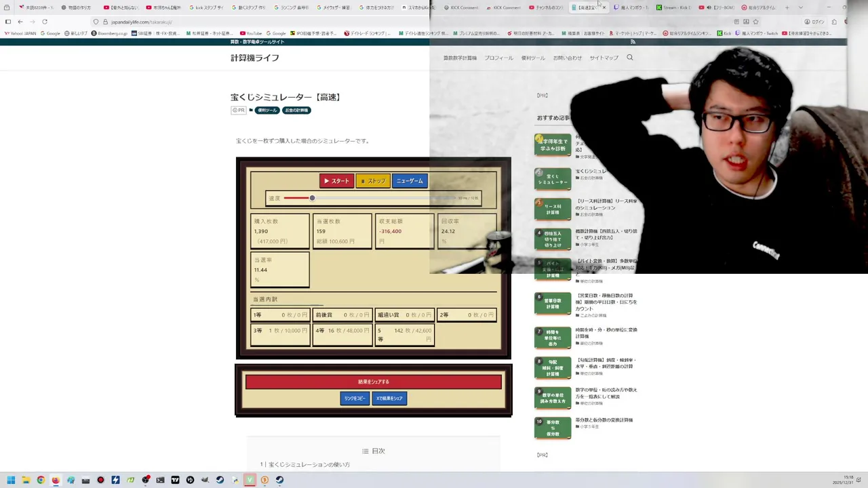Open the 四捨五入・切り捨て sidebar thumbnail

pos(553,239)
